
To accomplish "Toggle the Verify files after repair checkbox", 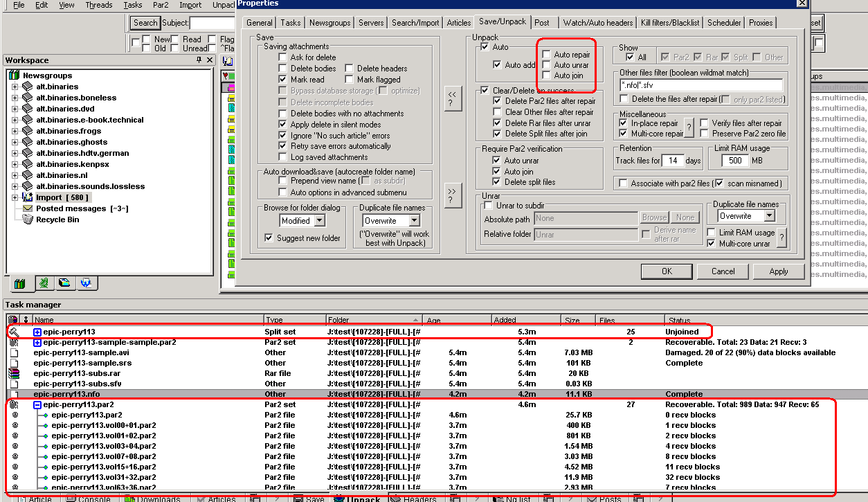I will [705, 123].
